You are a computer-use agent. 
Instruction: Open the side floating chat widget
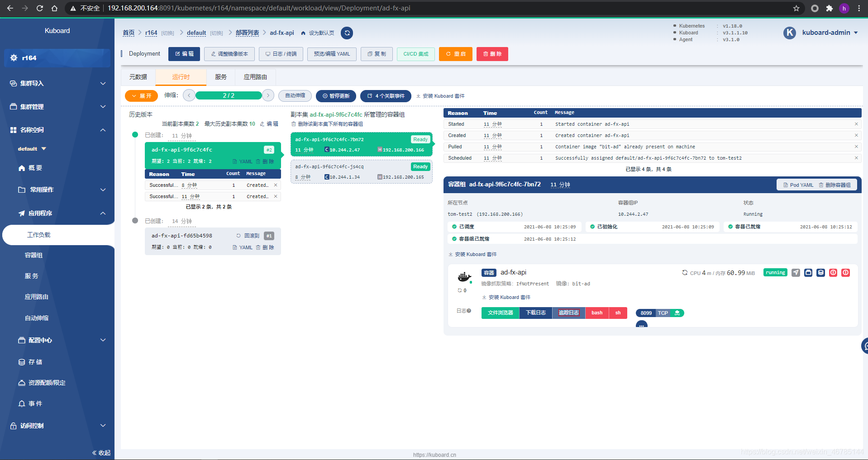tap(865, 346)
